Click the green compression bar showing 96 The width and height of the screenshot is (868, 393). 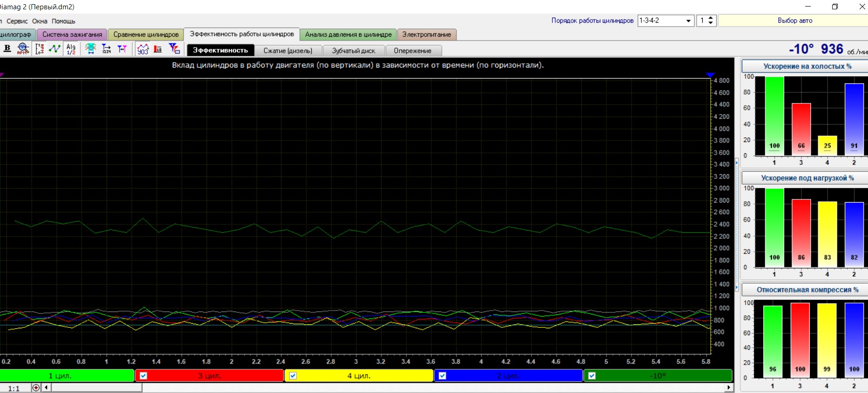[x=773, y=341]
